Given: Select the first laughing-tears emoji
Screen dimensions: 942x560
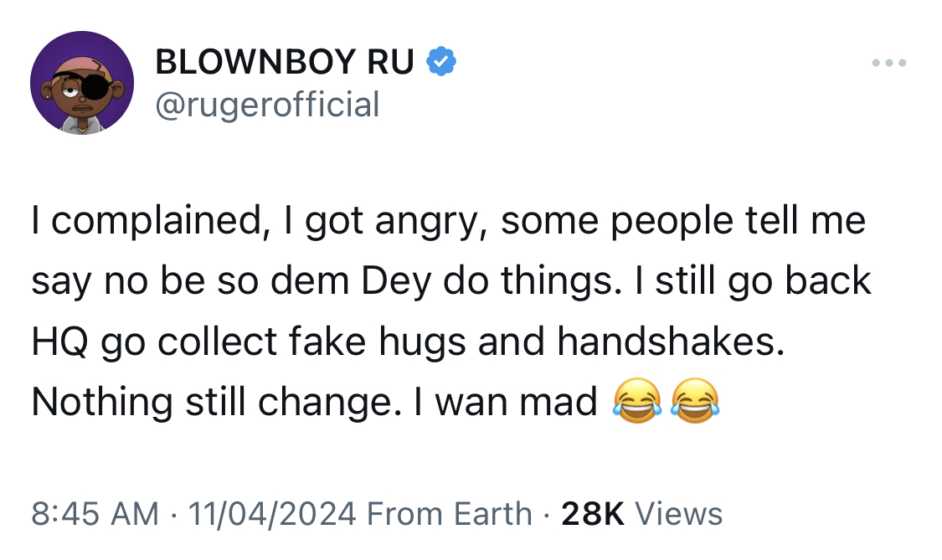Looking at the screenshot, I should point(637,401).
